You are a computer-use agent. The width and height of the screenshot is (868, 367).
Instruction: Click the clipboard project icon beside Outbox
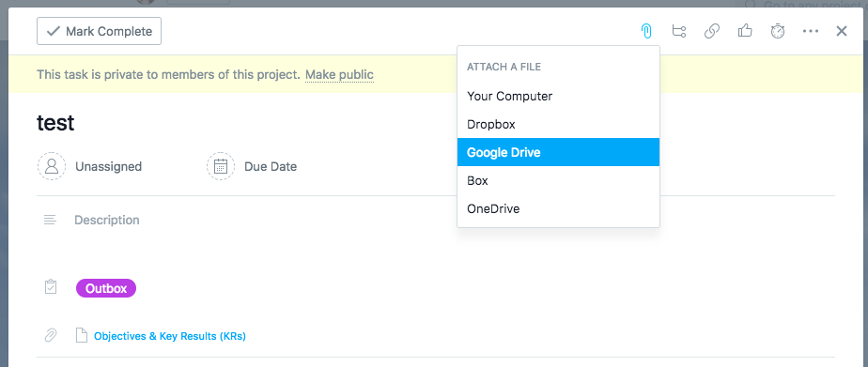[x=51, y=287]
